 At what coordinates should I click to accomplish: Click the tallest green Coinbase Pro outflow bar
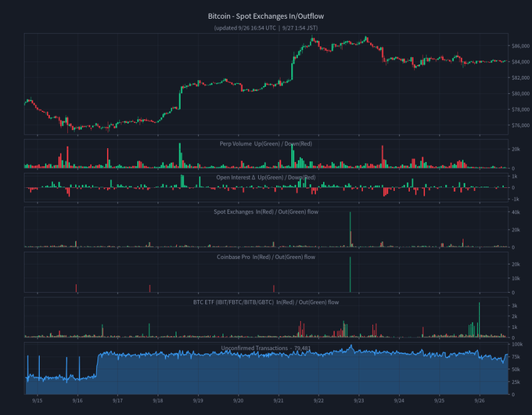pos(350,274)
